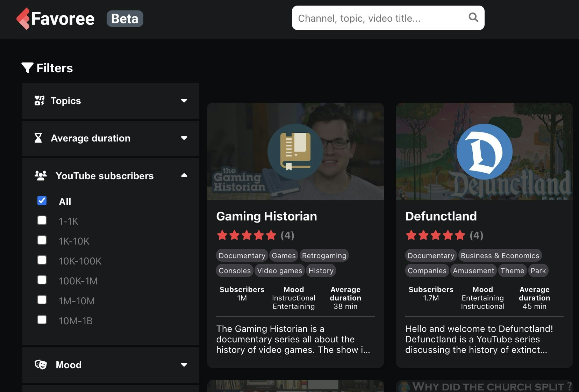Click the Filters funnel icon
This screenshot has width=579, height=392.
[x=27, y=68]
